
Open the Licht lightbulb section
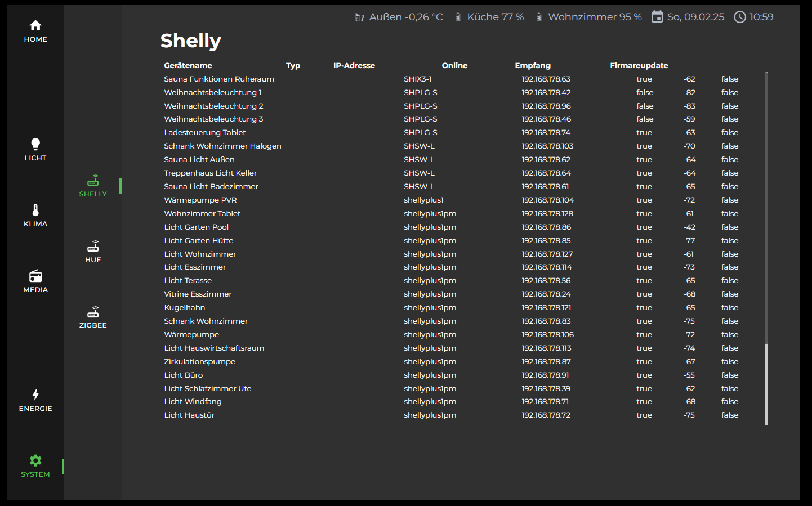(35, 144)
